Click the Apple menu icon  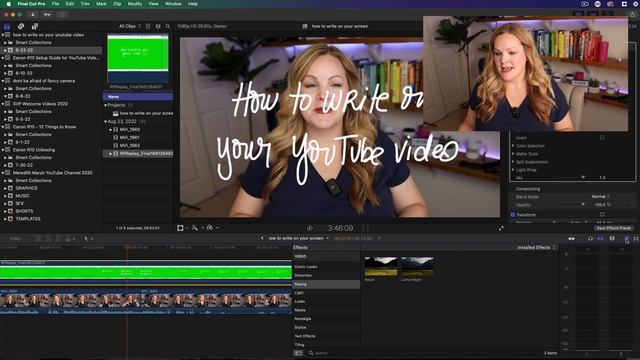coord(8,4)
